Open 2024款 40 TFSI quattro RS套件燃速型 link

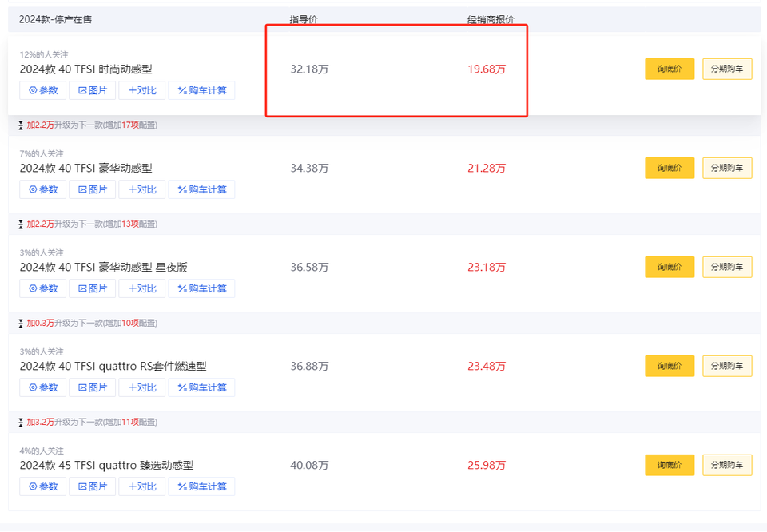[113, 367]
